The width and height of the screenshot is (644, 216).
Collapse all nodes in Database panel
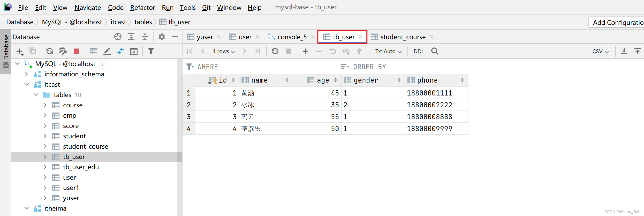(145, 37)
